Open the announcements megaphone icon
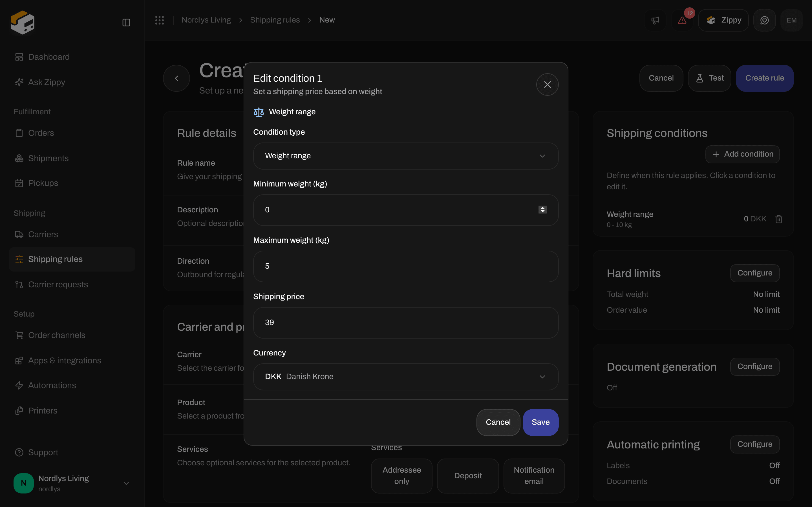The image size is (812, 507). [655, 20]
